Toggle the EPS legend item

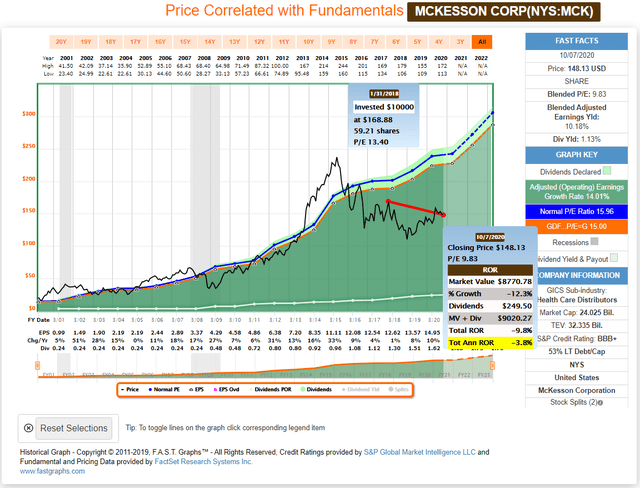[196, 389]
